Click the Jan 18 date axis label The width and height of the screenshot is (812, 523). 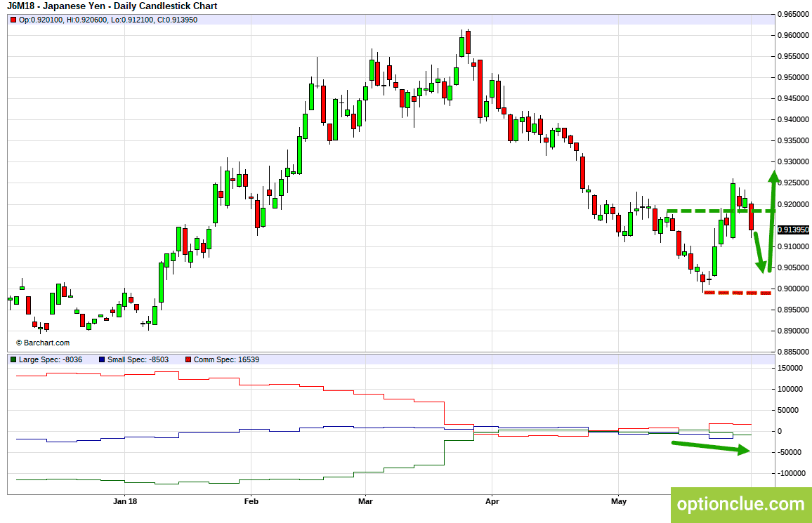pos(125,501)
